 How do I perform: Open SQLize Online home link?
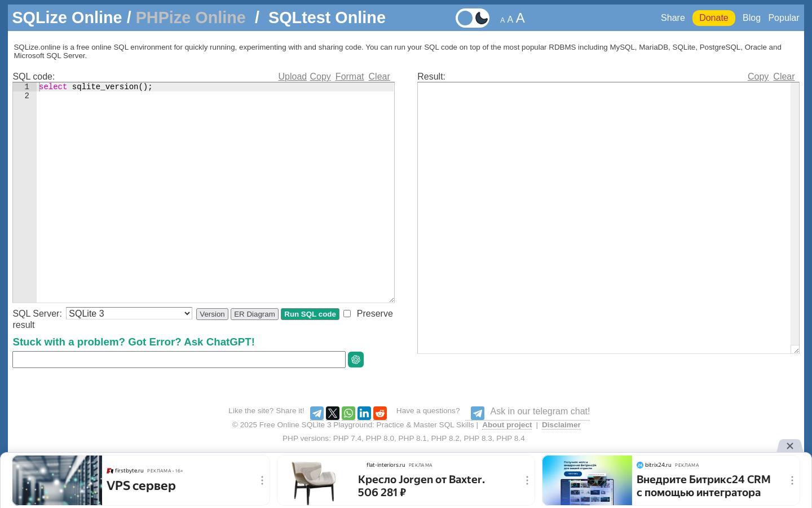tap(67, 17)
